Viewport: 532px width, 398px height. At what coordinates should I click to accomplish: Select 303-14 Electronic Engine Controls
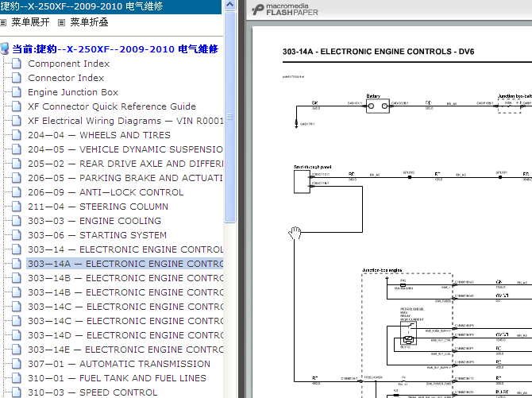[125, 249]
